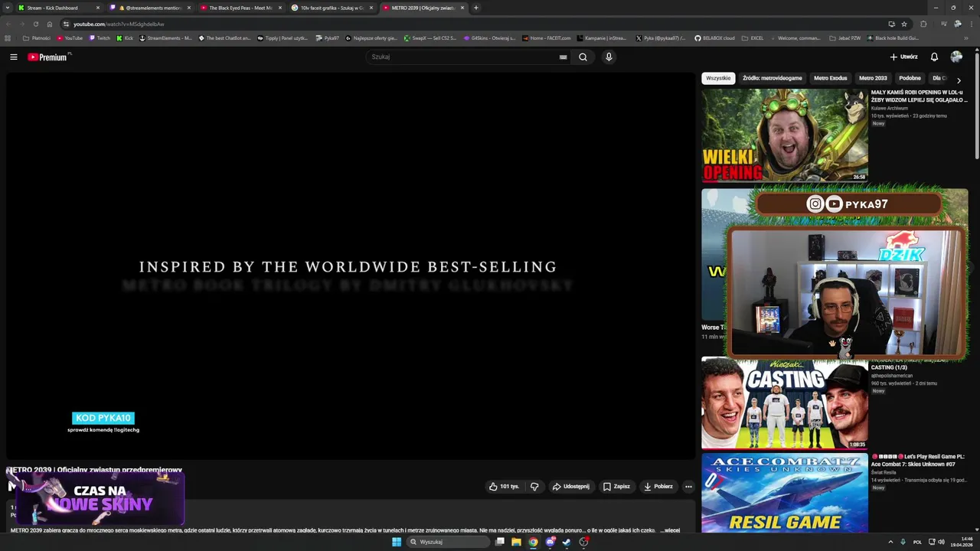Screen dimensions: 980x551
Task: Select the Metro Exodus chip
Action: tap(831, 78)
